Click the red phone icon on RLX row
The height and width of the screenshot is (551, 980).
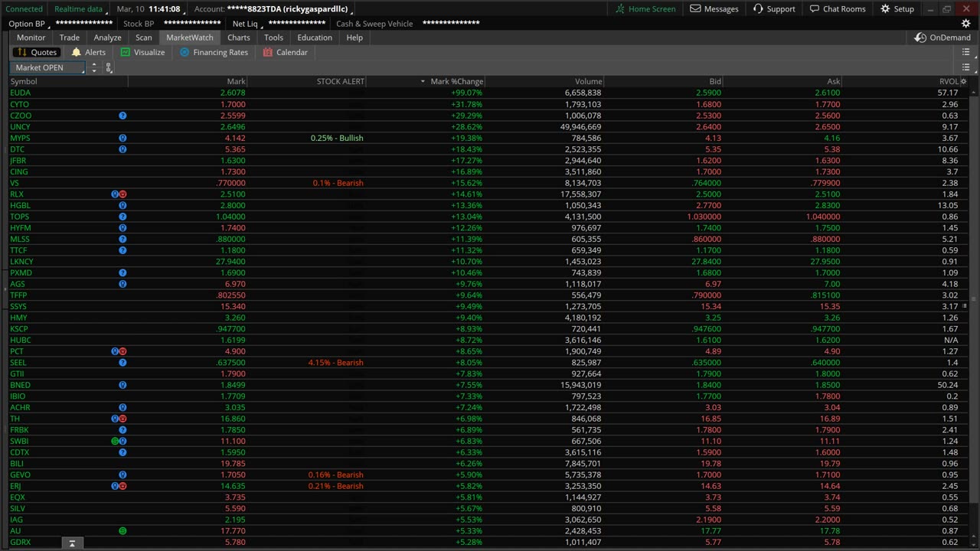click(x=122, y=194)
